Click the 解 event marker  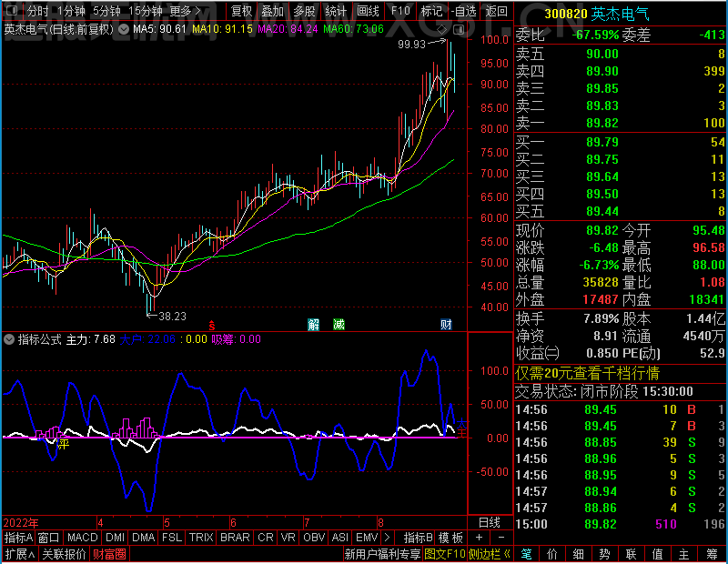coord(314,325)
